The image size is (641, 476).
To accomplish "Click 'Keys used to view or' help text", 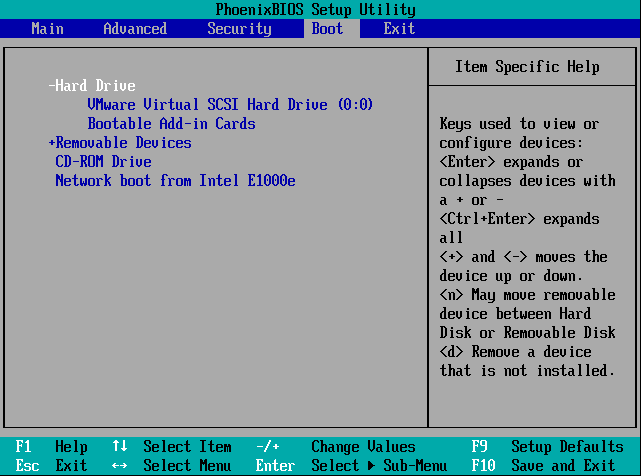I will tap(519, 123).
